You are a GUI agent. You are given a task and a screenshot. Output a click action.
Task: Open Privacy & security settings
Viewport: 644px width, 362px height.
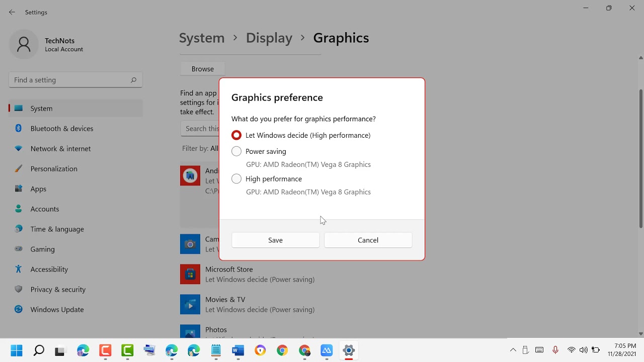75,290
